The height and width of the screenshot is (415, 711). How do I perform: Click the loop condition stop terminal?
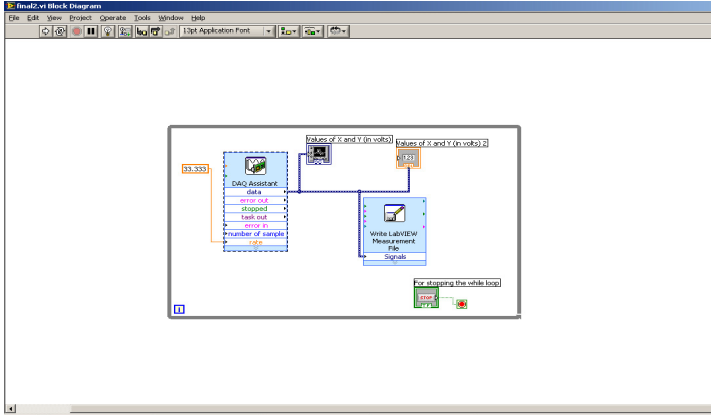point(462,304)
